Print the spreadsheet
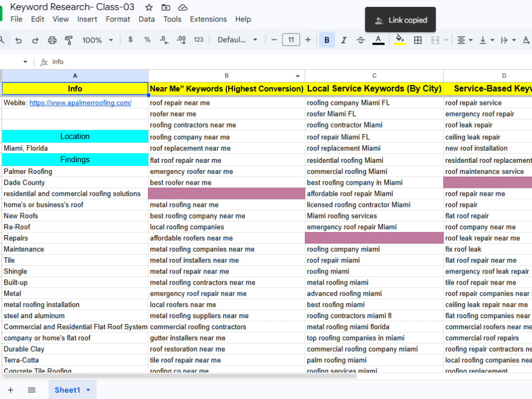 click(52, 40)
